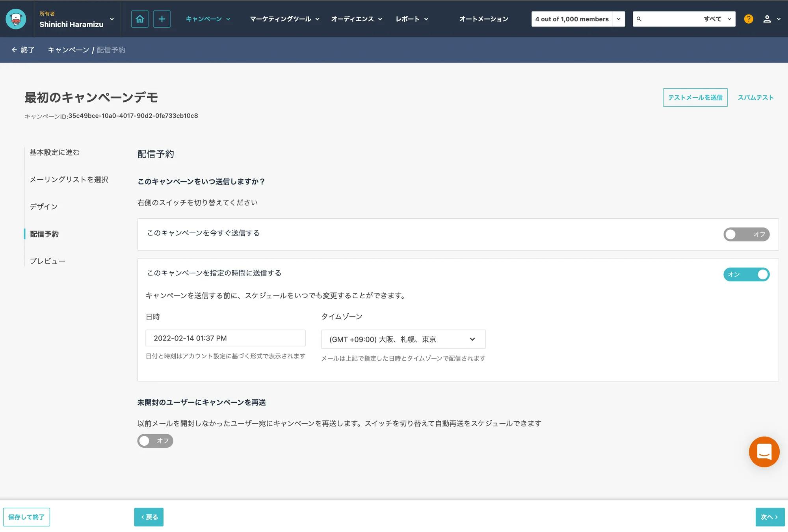Click the campaign ID text 35c49bce
Viewport: 788px width, 532px height.
133,116
